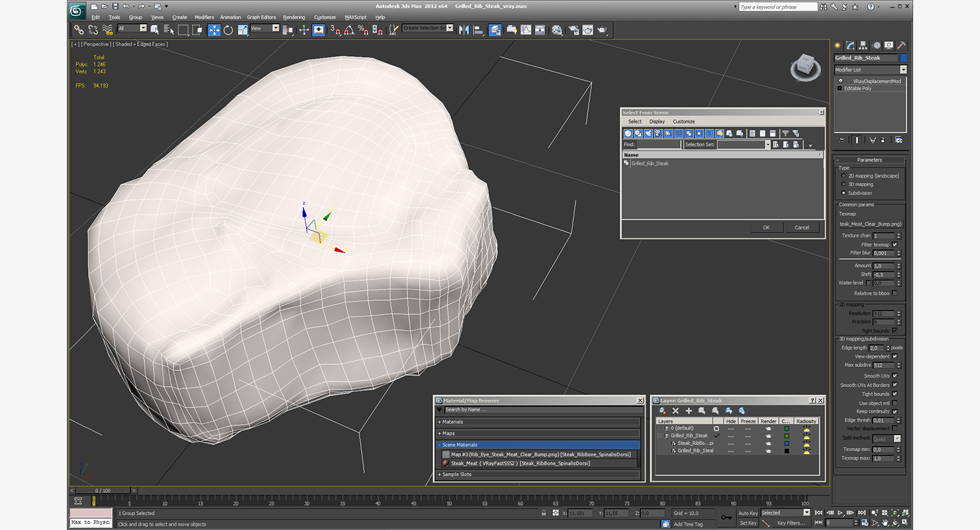Create new layer with plus icon
The image size is (980, 530).
coord(689,411)
